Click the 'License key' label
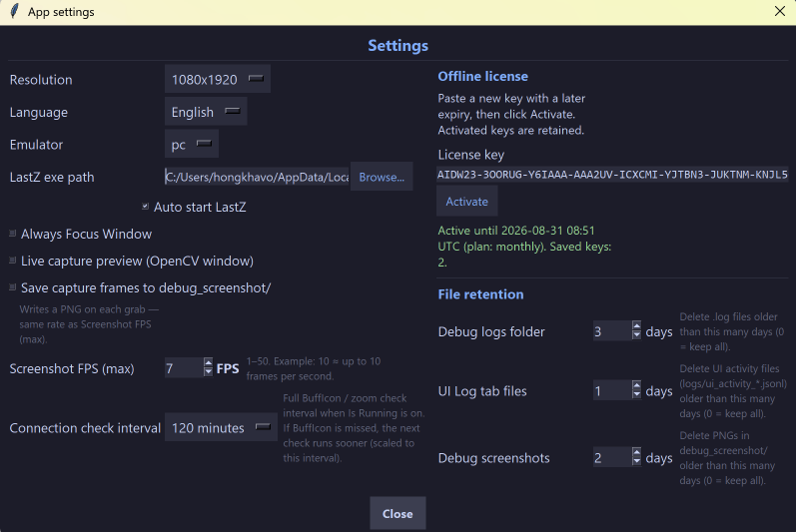This screenshot has width=796, height=532. 471,155
